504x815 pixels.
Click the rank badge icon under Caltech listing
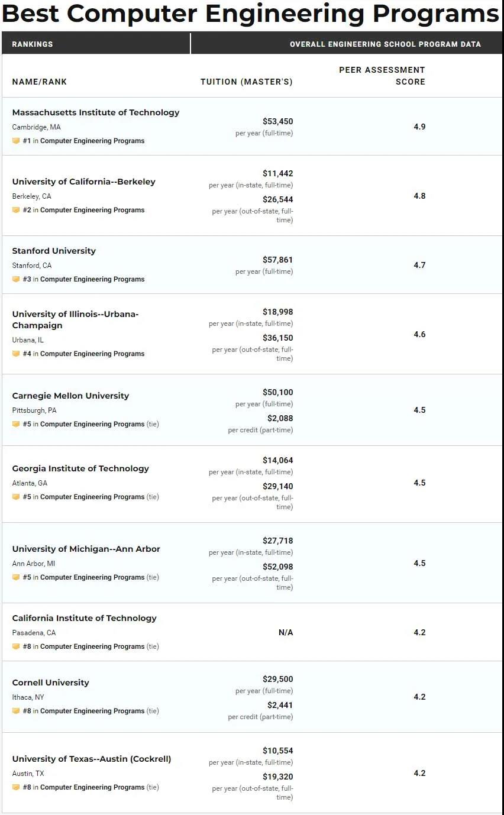16,646
